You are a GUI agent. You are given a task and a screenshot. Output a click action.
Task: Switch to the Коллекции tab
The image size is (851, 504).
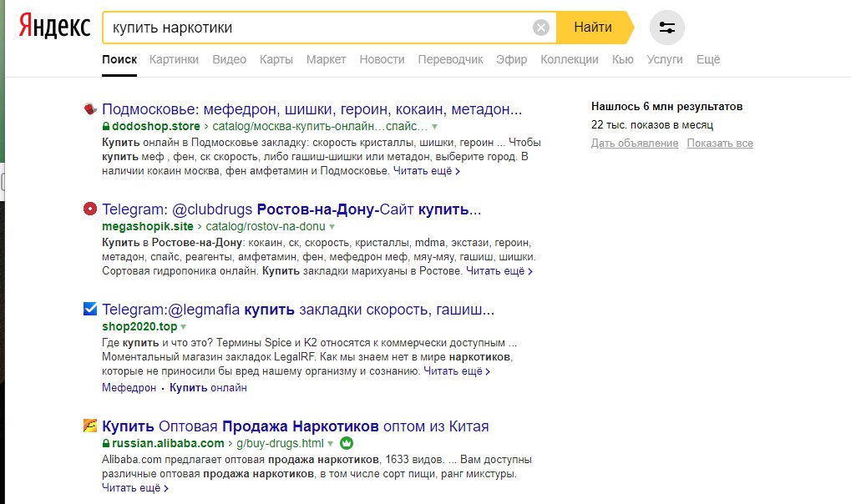pyautogui.click(x=570, y=60)
